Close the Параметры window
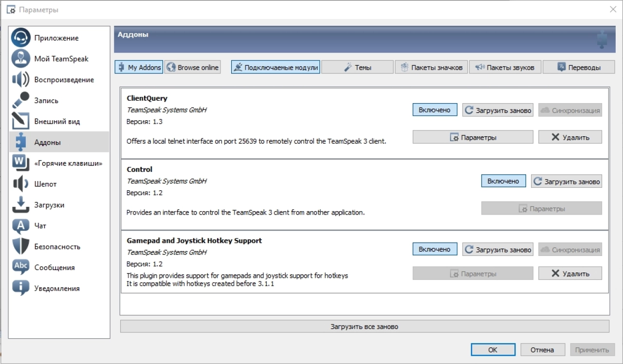Image resolution: width=623 pixels, height=364 pixels. pyautogui.click(x=613, y=9)
